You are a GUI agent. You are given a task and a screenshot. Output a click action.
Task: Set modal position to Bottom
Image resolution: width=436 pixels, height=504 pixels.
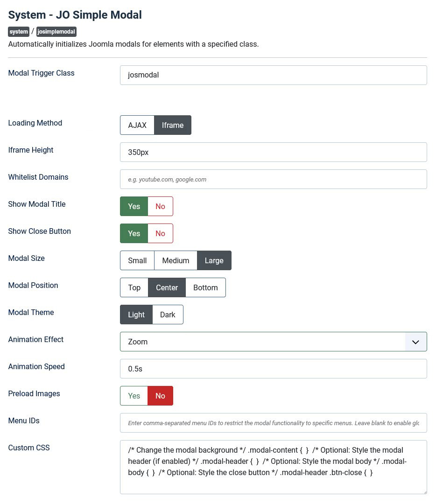click(x=205, y=287)
